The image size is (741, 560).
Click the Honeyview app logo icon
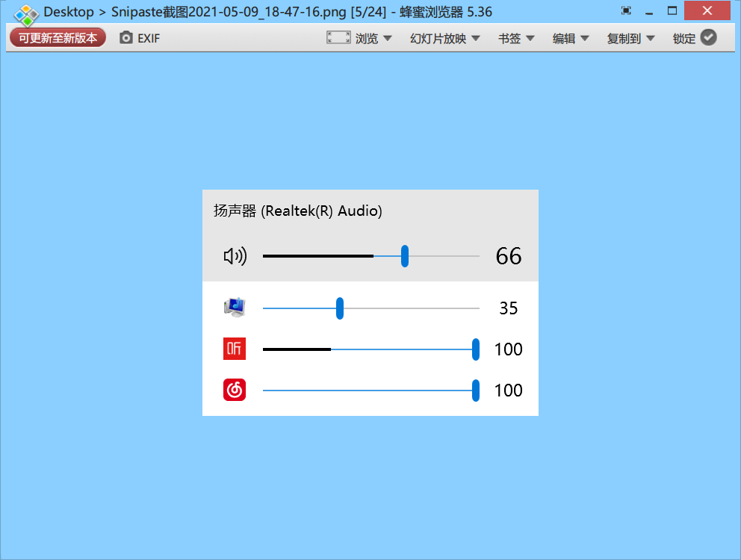point(26,15)
